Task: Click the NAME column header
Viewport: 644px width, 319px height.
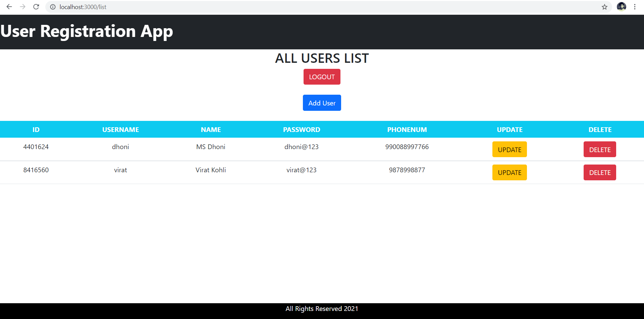Action: (211, 130)
